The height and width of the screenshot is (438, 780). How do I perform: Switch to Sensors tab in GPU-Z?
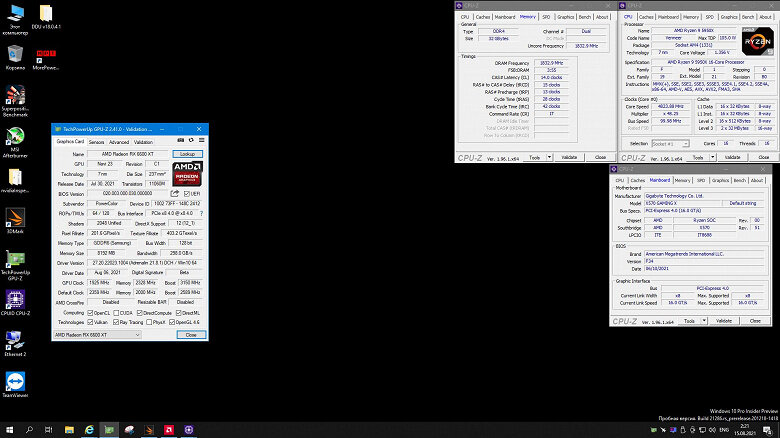(97, 142)
